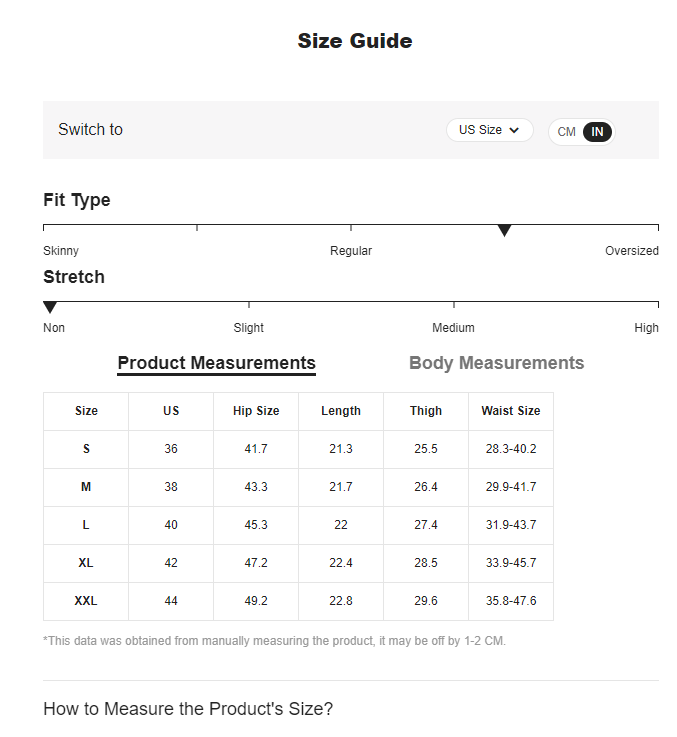Viewport: 677px width, 737px height.
Task: Click 'How to Measure the Product's Size?' heading
Action: click(x=188, y=709)
